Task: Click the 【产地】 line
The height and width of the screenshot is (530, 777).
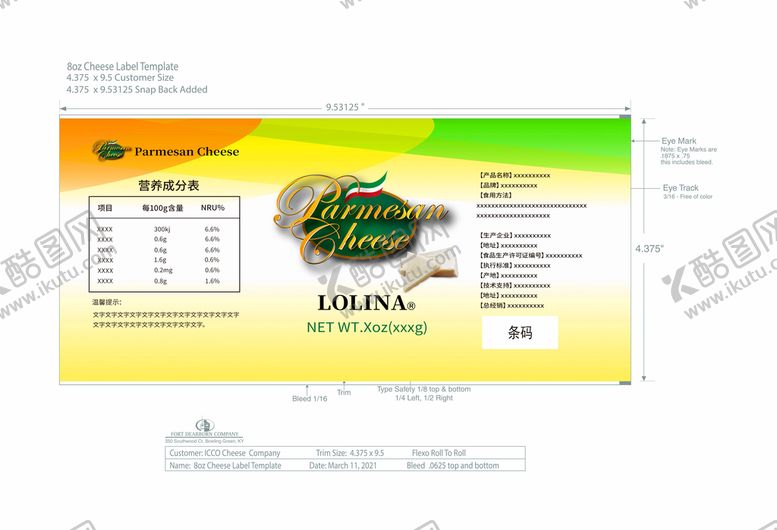Action: (508, 275)
